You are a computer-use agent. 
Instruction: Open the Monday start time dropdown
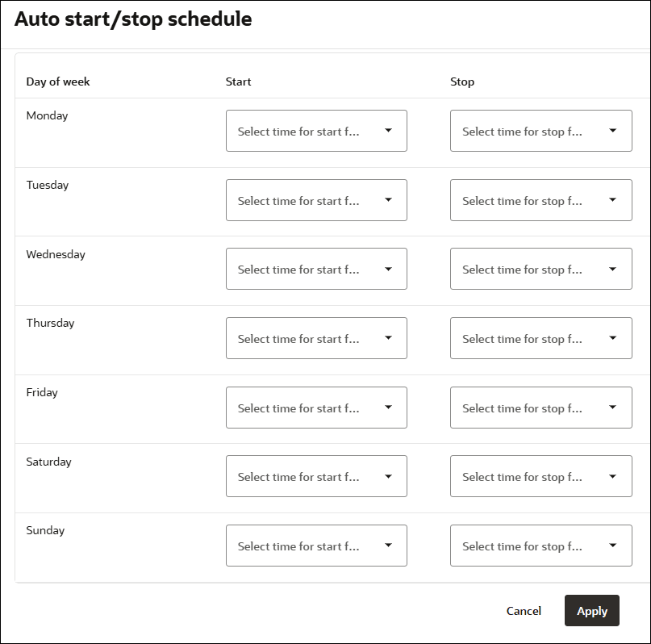(x=316, y=131)
